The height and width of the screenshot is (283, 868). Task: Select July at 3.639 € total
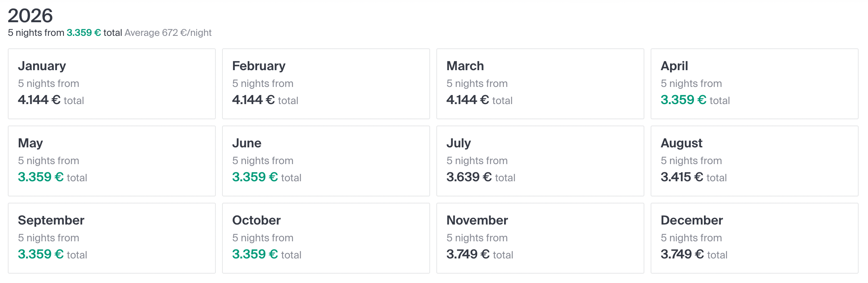pyautogui.click(x=540, y=161)
